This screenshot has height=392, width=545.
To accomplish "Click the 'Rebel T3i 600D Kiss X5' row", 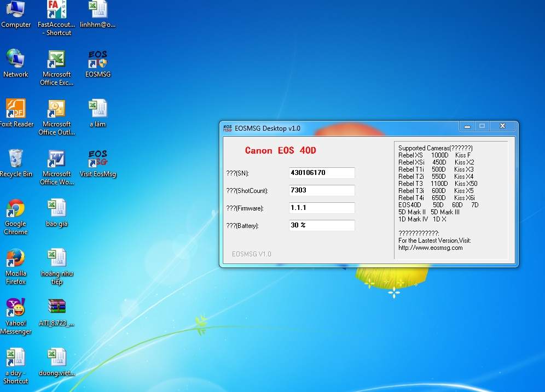I will (436, 191).
